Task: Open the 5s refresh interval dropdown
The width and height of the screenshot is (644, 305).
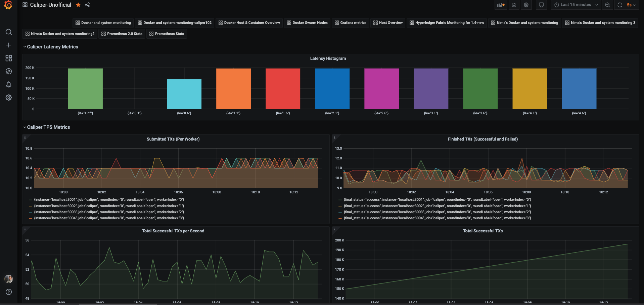Action: tap(631, 5)
